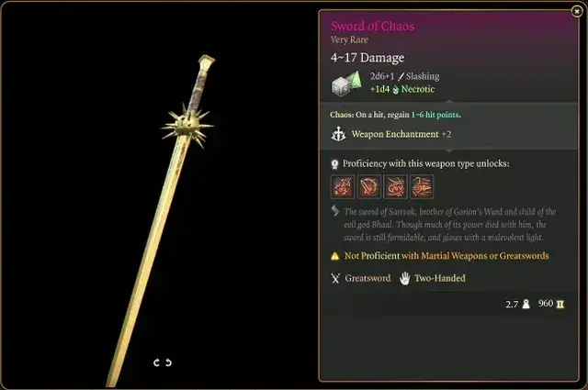Rotate sword model clockwise
Image resolution: width=588 pixels, height=390 pixels.
point(168,362)
